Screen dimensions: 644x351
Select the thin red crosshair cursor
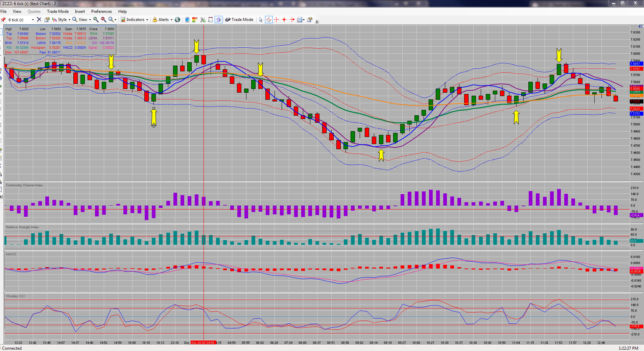coord(277,20)
